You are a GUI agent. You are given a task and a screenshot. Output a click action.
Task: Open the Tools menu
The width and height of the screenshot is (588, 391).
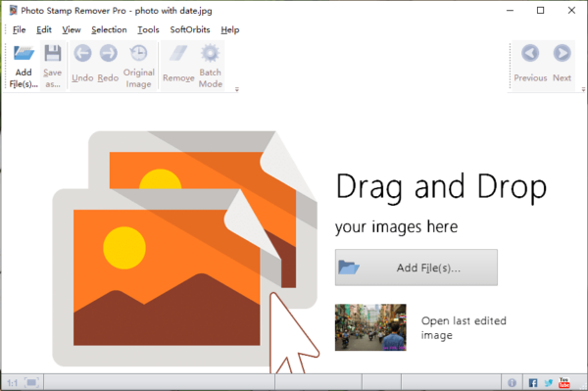tap(148, 29)
